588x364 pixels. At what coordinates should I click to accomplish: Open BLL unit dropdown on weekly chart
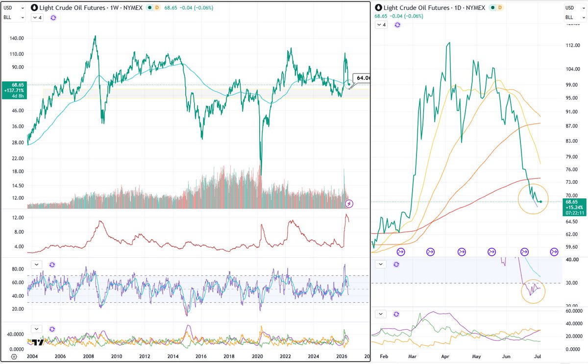tap(13, 17)
